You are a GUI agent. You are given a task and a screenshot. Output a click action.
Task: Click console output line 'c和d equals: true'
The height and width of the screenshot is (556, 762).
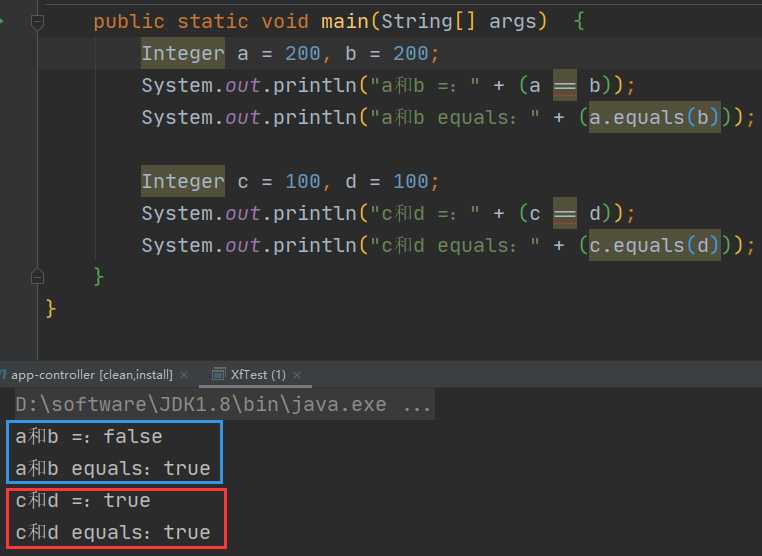tap(112, 532)
